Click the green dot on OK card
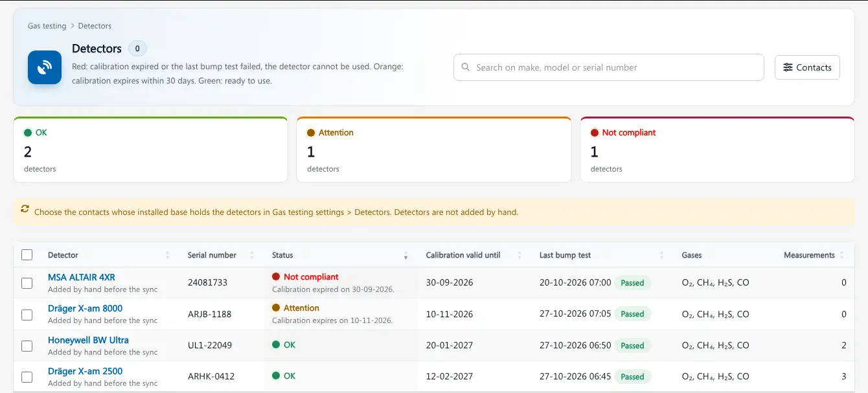868x393 pixels. click(28, 133)
